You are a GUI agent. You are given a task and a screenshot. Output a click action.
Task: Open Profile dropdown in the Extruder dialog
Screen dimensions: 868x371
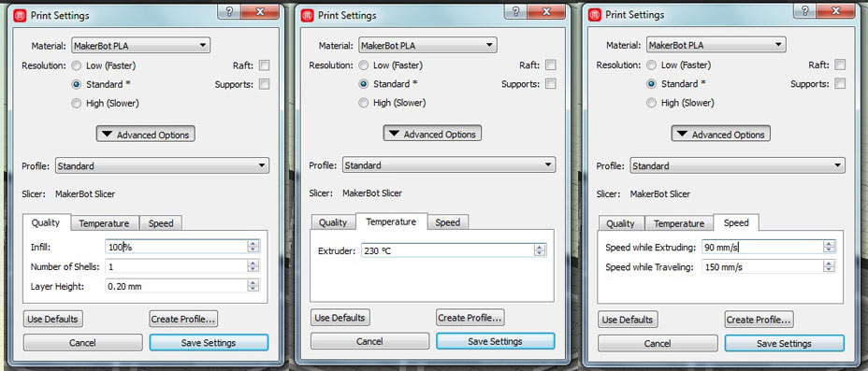click(x=449, y=165)
